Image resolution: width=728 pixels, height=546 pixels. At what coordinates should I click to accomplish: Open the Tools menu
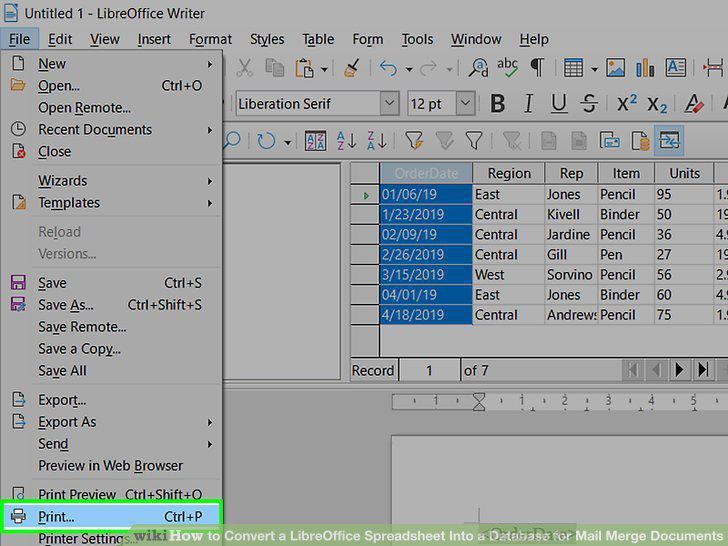(x=417, y=39)
